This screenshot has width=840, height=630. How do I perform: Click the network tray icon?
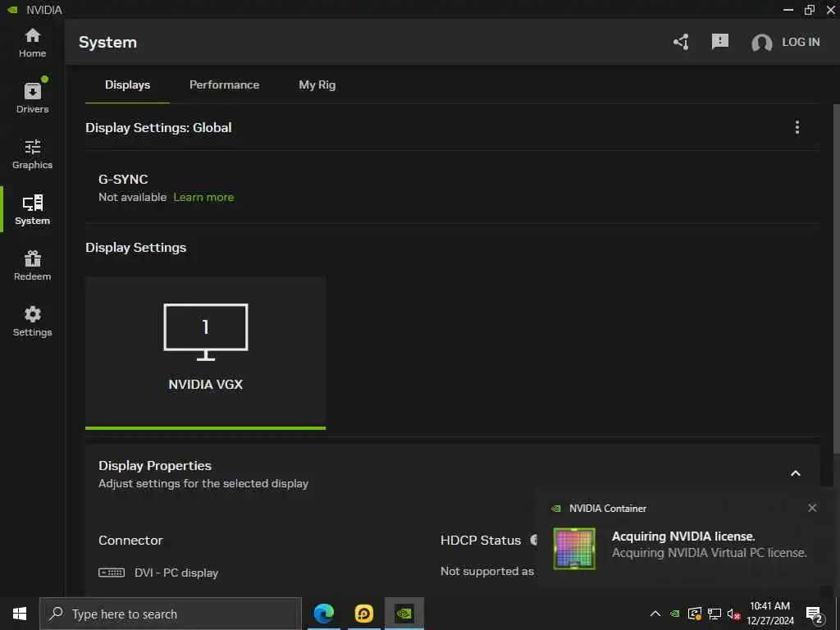click(x=714, y=614)
